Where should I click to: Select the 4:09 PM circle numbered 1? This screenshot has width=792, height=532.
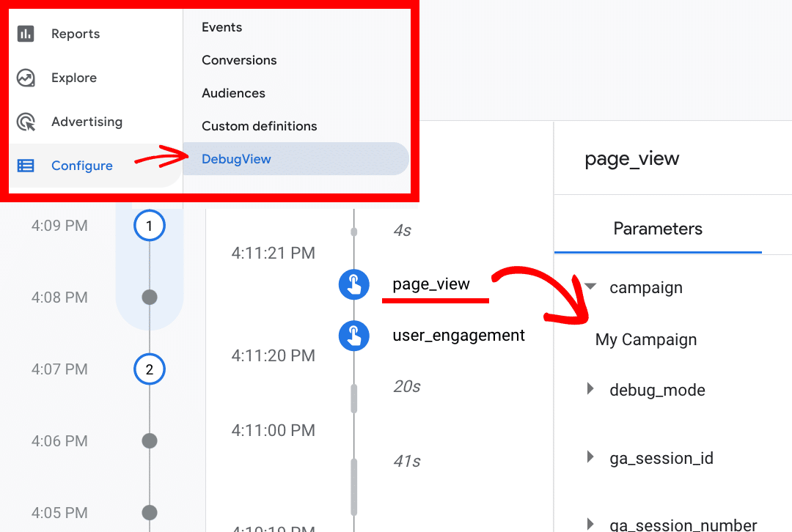point(150,226)
